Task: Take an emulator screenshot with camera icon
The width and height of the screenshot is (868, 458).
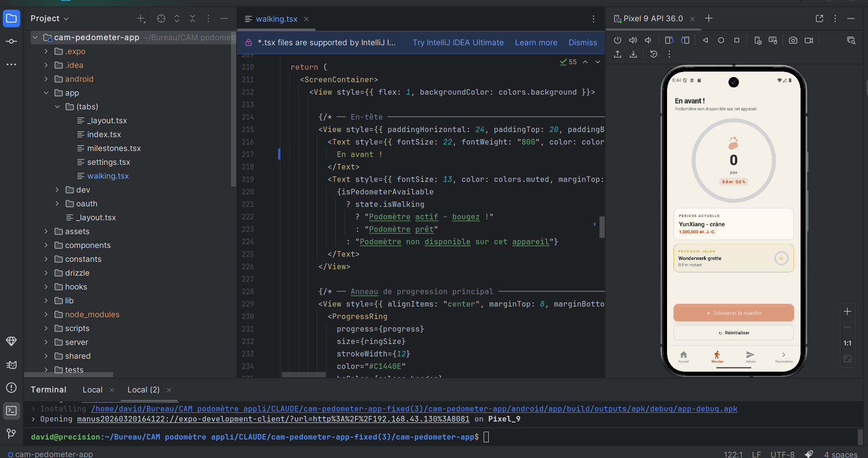Action: coord(793,41)
